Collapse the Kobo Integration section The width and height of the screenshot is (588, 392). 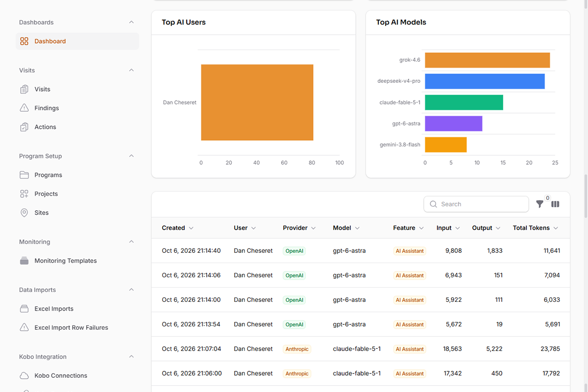pyautogui.click(x=131, y=357)
